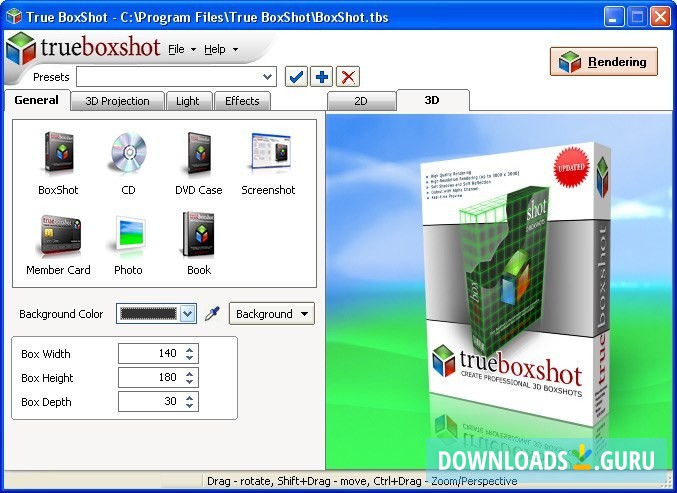Click the trueboxshot logo in header
The height and width of the screenshot is (493, 677).
pos(84,47)
